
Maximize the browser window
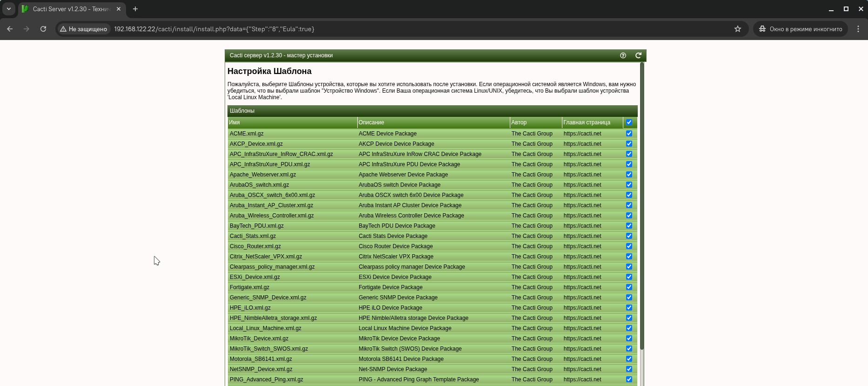tap(846, 9)
